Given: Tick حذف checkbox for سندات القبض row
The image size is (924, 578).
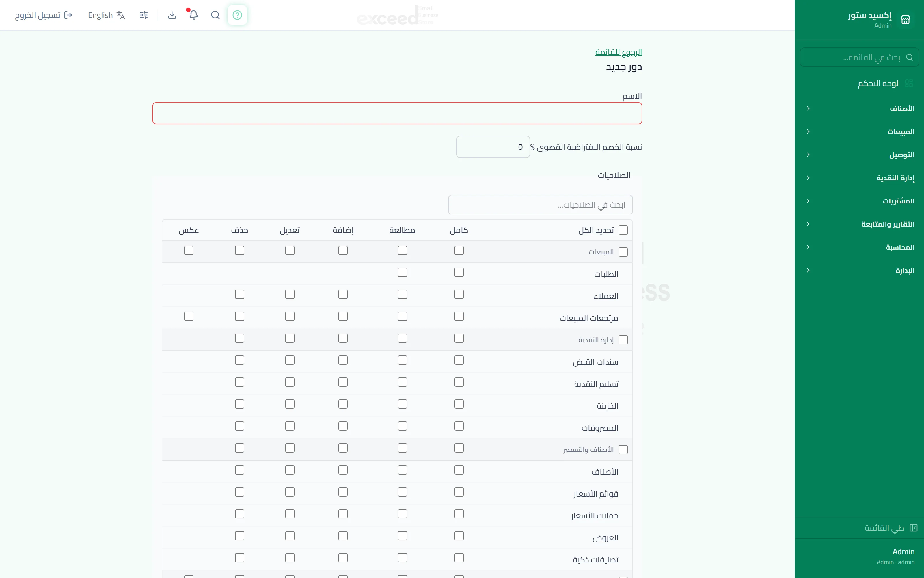Looking at the screenshot, I should 239,360.
